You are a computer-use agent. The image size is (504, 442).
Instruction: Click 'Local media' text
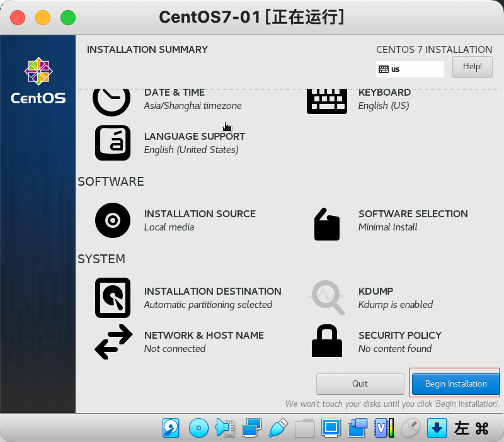(169, 227)
